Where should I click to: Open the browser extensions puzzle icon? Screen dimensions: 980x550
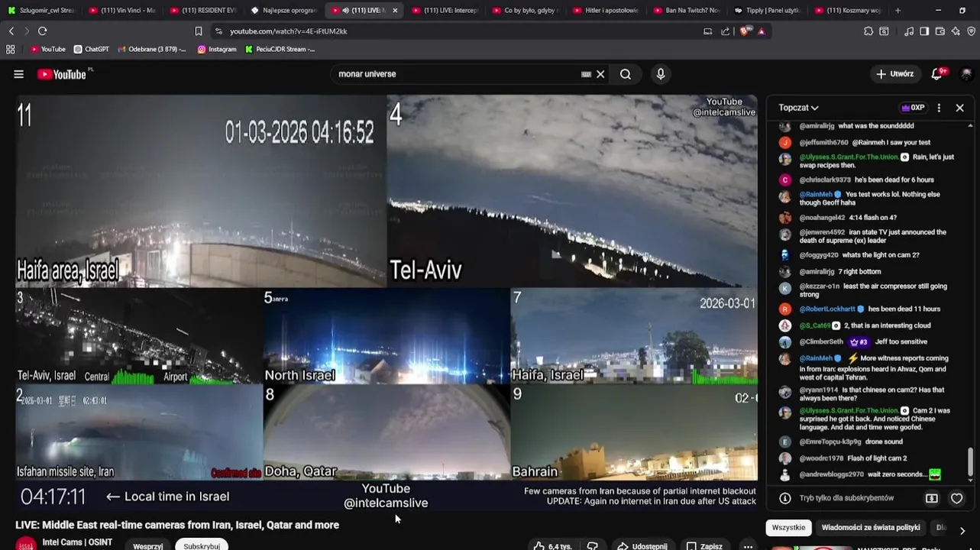click(x=868, y=31)
